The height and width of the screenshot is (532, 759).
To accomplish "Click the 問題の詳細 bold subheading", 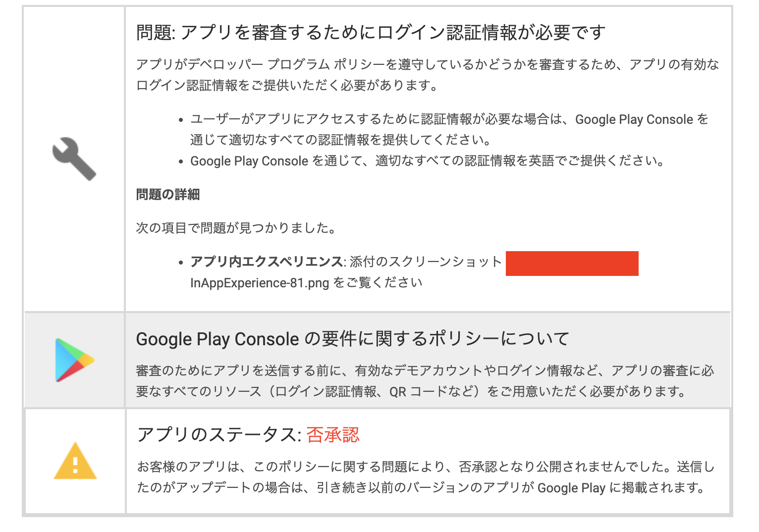I will (x=168, y=195).
